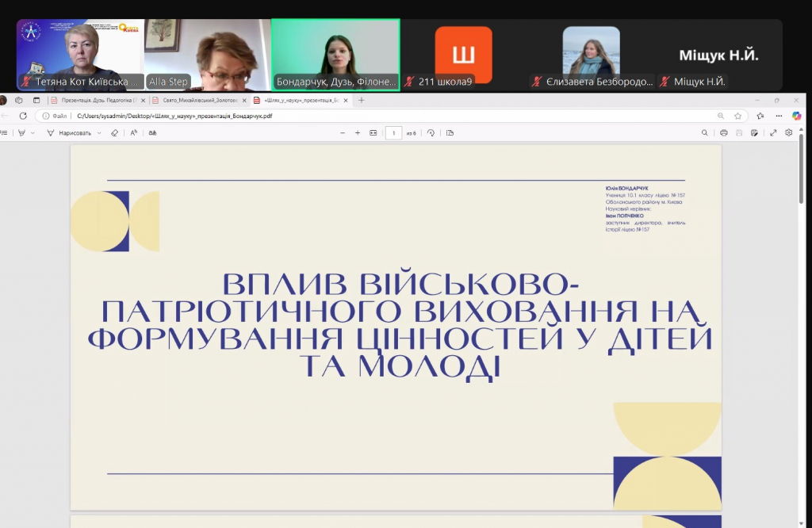
Task: Enter PDF full screen mode
Action: (x=773, y=133)
